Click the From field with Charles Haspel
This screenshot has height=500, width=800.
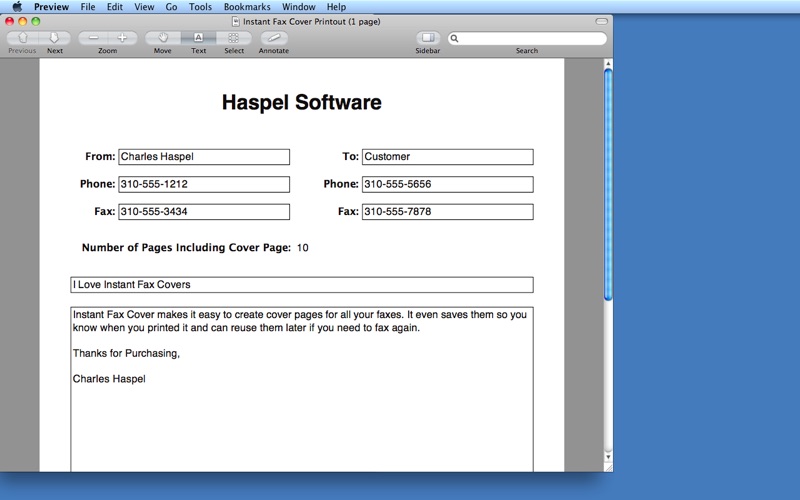click(204, 157)
